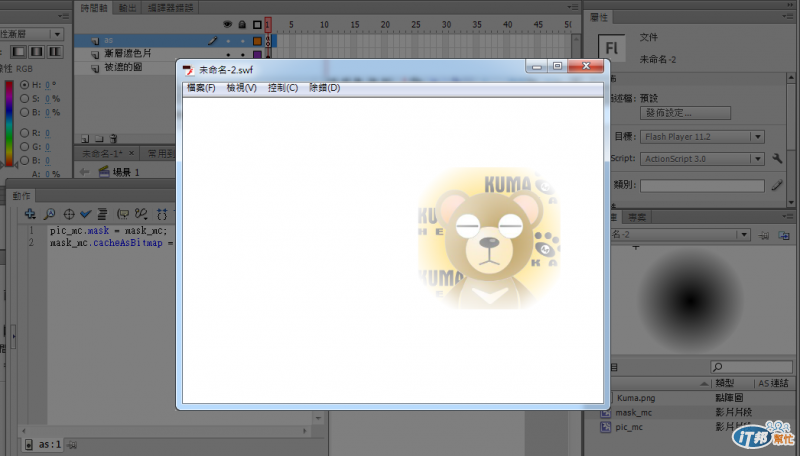This screenshot has width=800, height=456.
Task: Click the first gradient overflow extend icon
Action: 18,52
